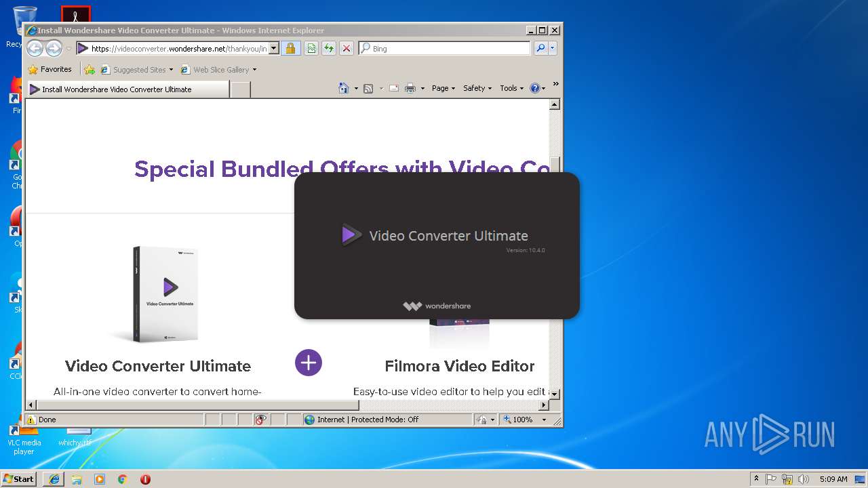Stop loading with the red X icon
The image size is (868, 488).
(347, 48)
